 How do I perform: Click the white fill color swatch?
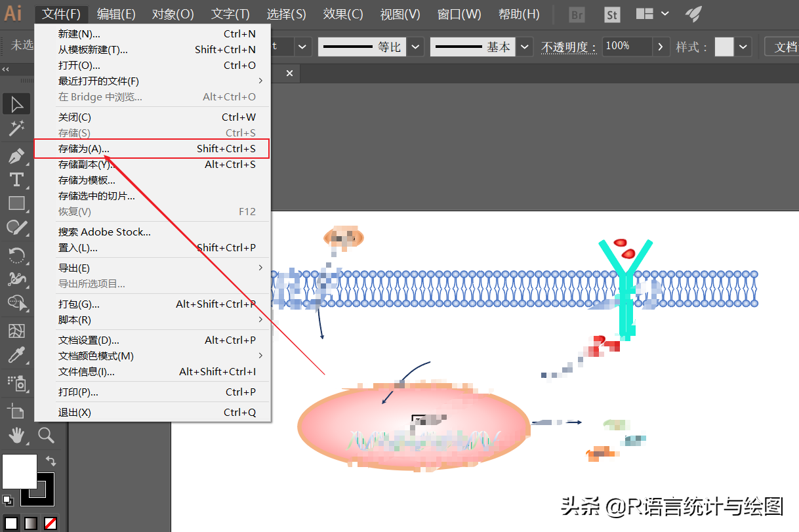pos(20,471)
